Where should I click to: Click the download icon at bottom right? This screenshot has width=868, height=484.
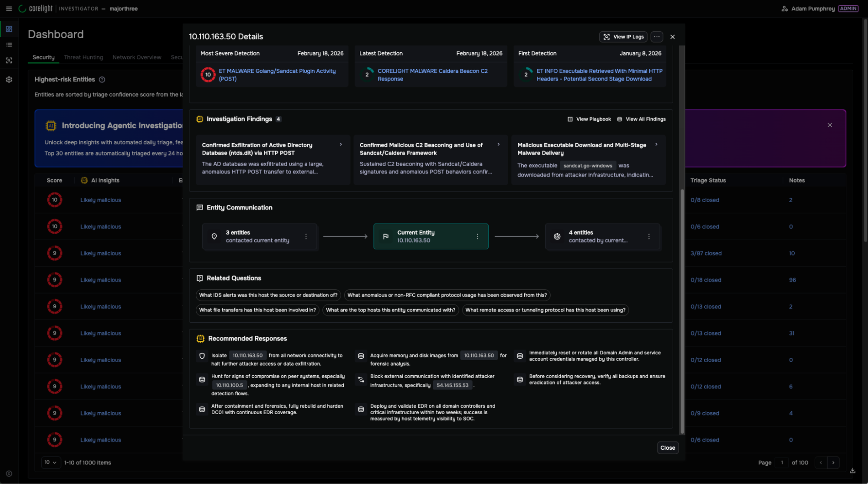click(x=852, y=470)
